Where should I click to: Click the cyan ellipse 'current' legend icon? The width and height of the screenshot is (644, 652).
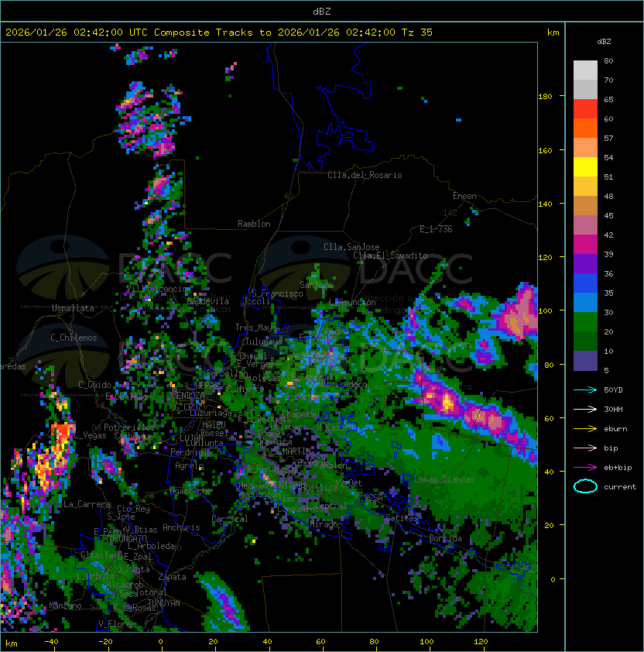pyautogui.click(x=585, y=486)
